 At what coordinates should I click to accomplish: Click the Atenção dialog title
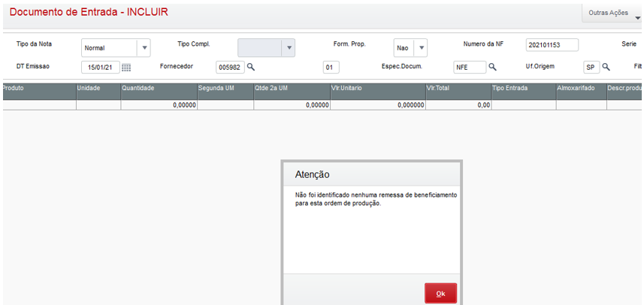tap(312, 174)
